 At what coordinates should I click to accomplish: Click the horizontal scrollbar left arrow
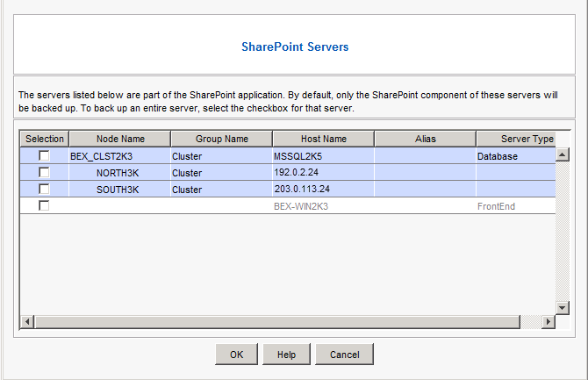coord(26,322)
